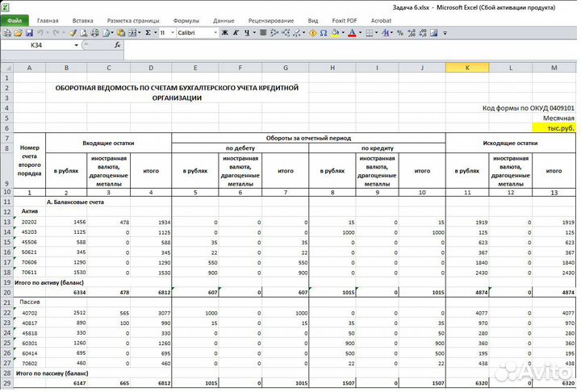Toggle Bold (Ж) formatting
The image size is (581, 392).
coord(225,33)
